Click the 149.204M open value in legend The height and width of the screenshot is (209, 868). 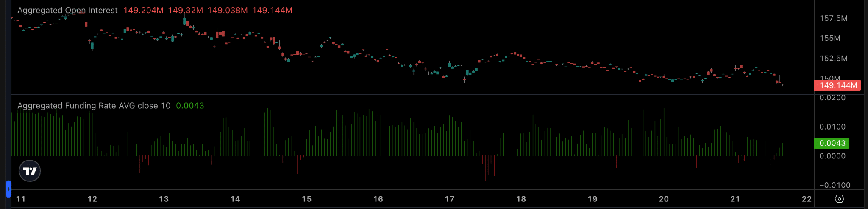click(143, 10)
